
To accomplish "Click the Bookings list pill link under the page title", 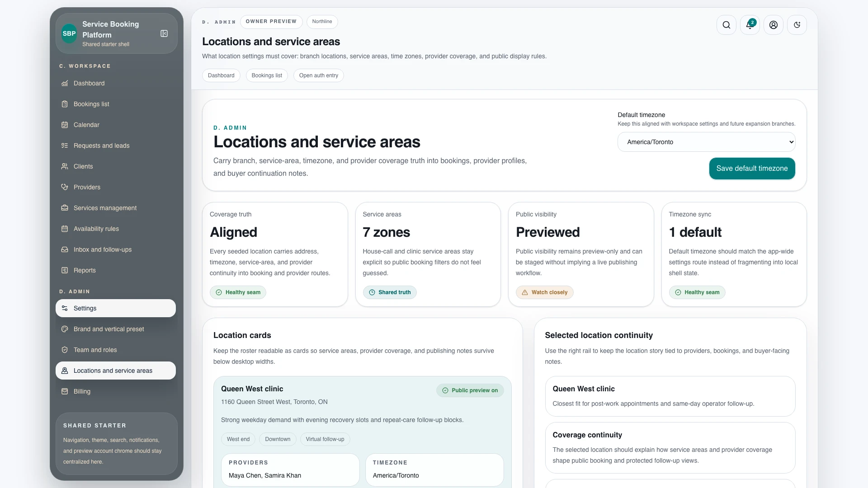I will point(267,75).
